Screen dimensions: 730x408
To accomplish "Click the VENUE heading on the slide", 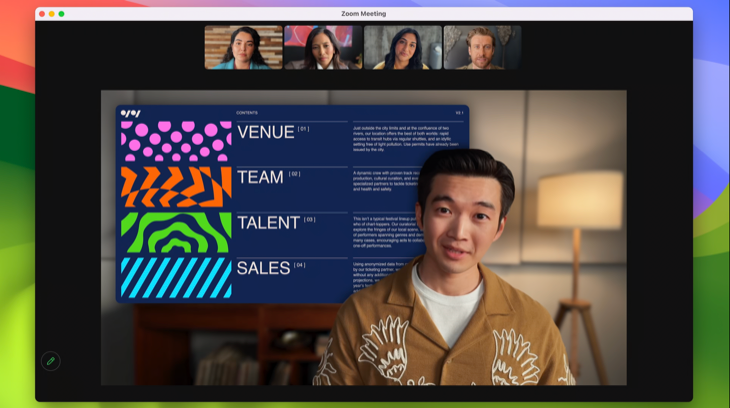I will tap(265, 132).
